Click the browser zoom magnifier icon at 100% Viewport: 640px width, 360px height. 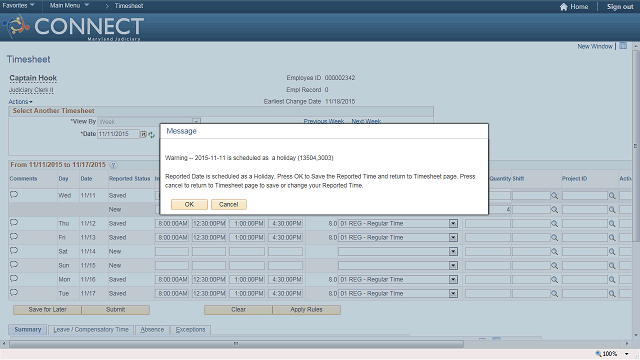pyautogui.click(x=598, y=353)
